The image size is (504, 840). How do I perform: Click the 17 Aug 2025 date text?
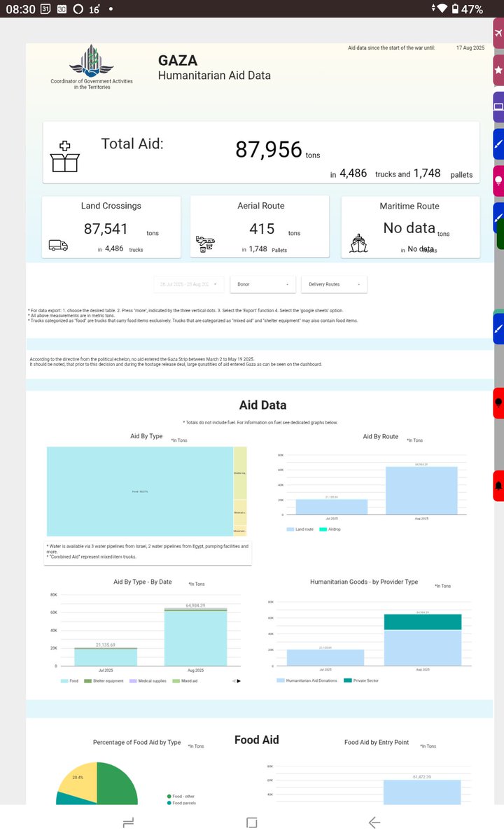(x=470, y=48)
